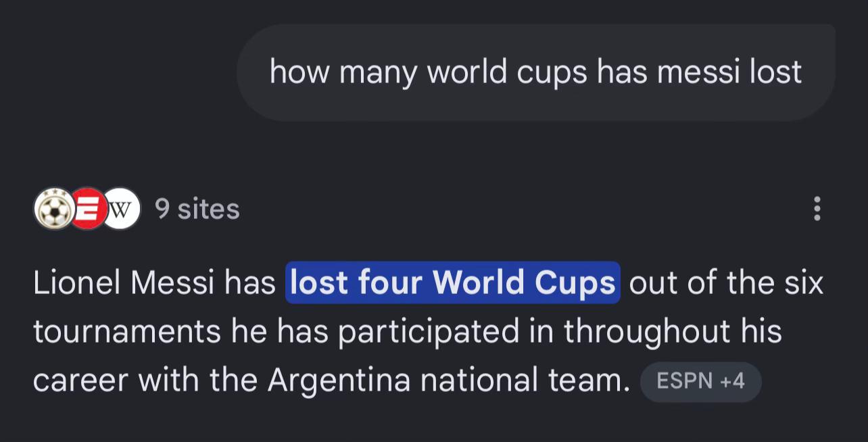
Task: Click the number 9 beside 'sites'
Action: tap(162, 210)
